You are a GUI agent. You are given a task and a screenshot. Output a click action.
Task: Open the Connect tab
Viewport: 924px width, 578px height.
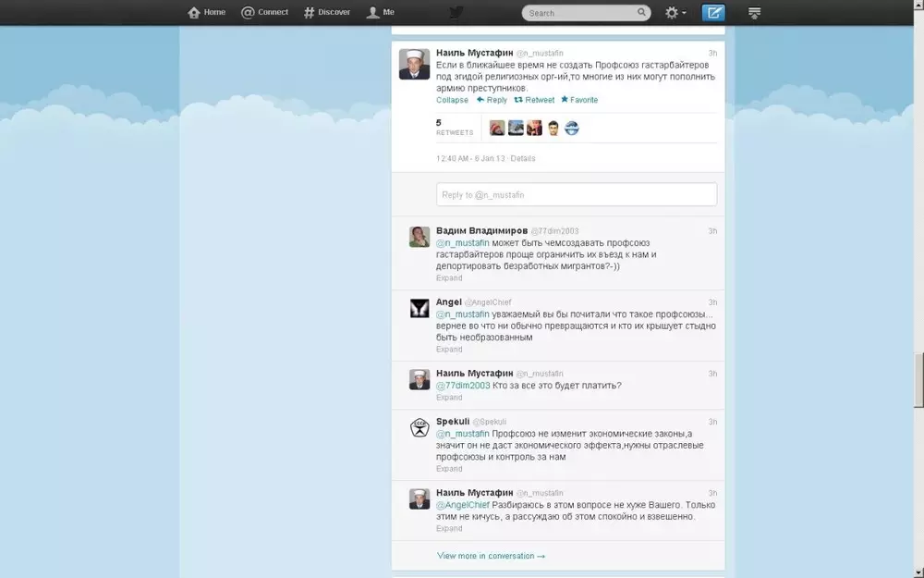point(264,13)
